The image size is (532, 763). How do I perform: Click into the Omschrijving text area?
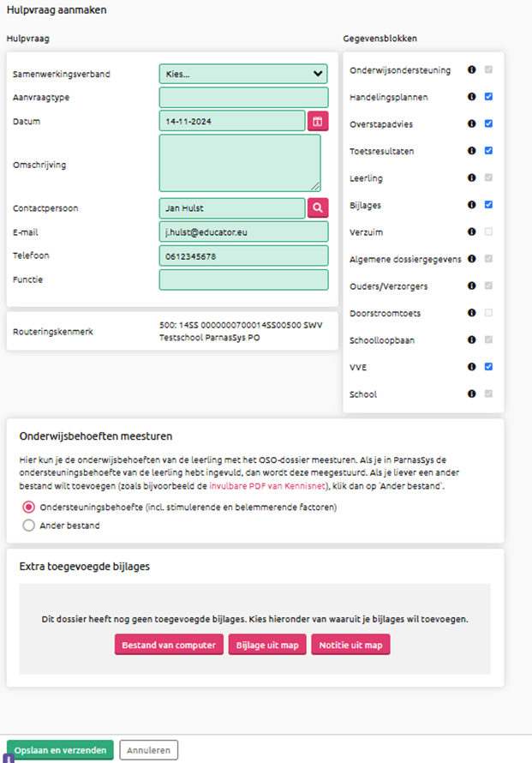click(x=240, y=163)
